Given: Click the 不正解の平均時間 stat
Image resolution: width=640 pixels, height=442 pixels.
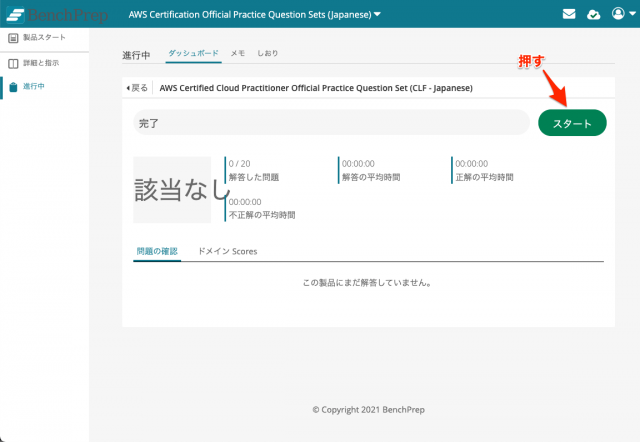Looking at the screenshot, I should (x=261, y=208).
